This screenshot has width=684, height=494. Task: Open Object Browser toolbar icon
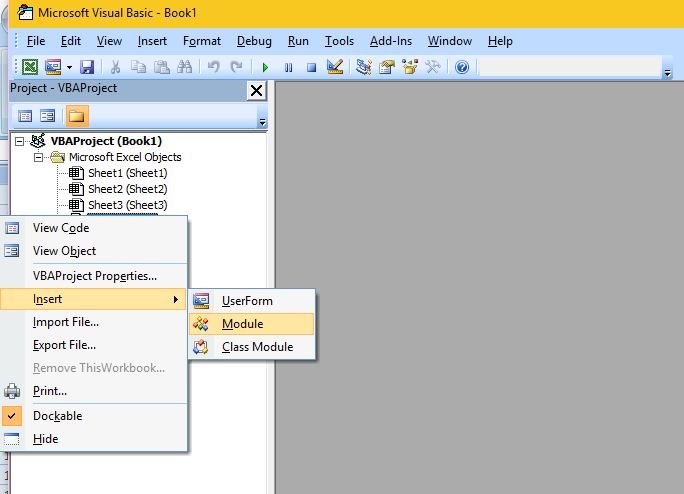pos(410,67)
